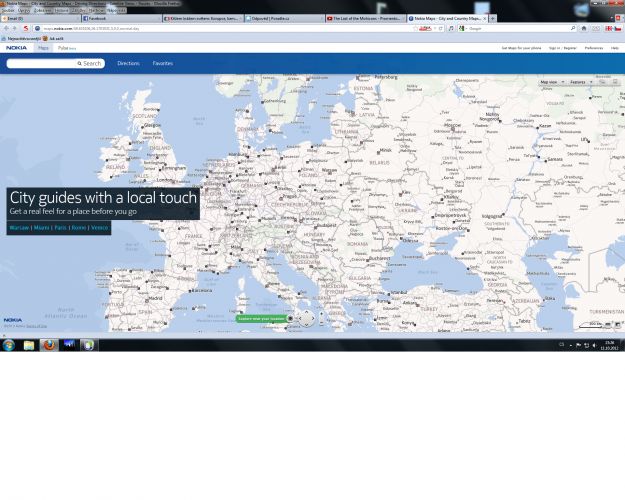Viewport: 625px width, 500px height.
Task: Pan the map down with the pan arrow
Action: [307, 325]
